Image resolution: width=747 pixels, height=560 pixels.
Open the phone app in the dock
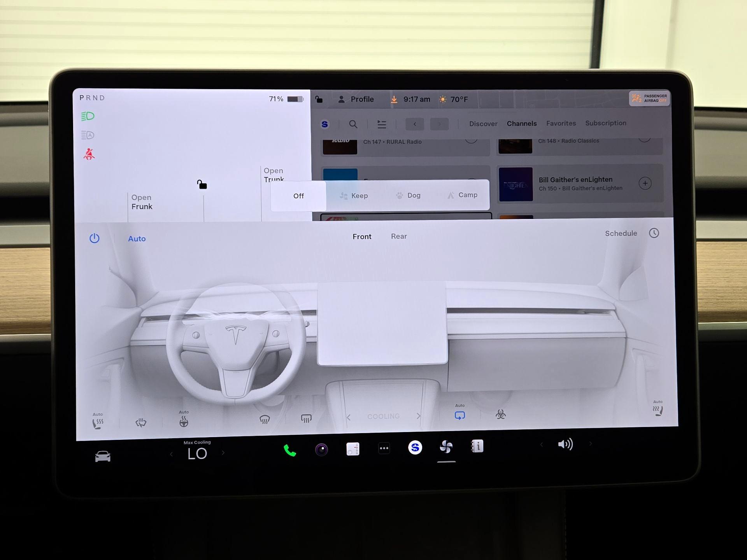[290, 450]
